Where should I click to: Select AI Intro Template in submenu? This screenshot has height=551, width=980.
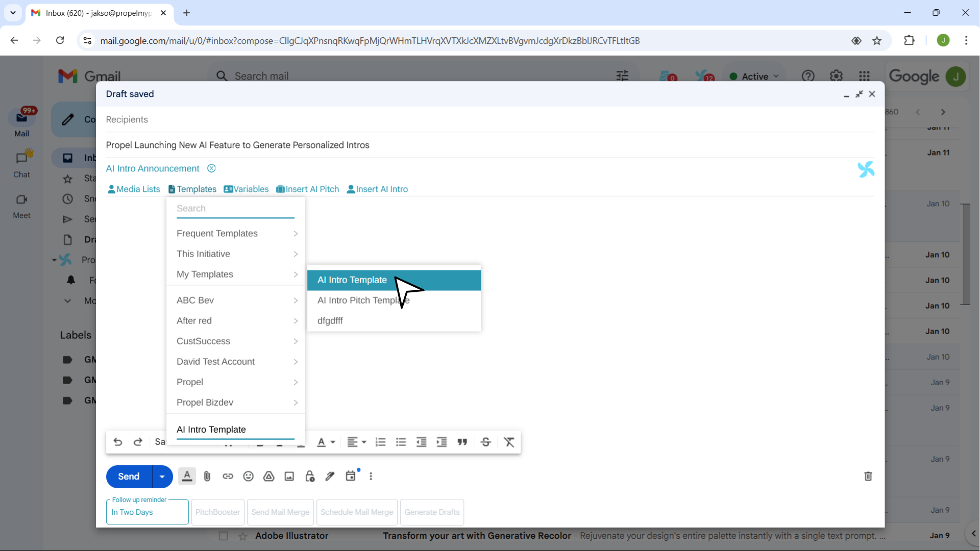click(394, 280)
